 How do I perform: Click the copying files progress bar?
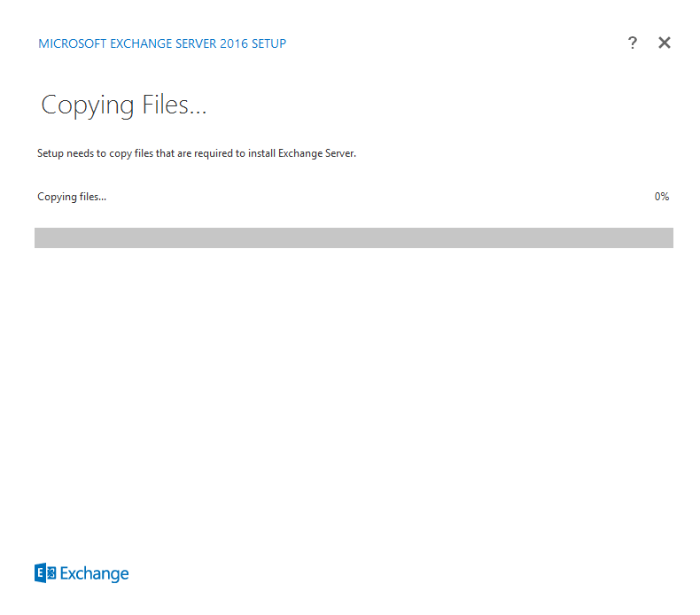(x=354, y=237)
